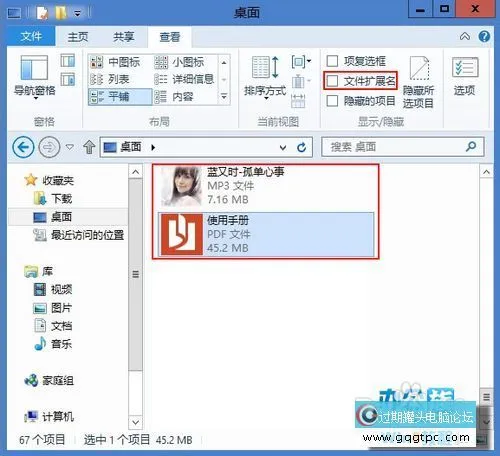This screenshot has height=456, width=500.
Task: Open the address bar history dropdown
Action: point(283,147)
